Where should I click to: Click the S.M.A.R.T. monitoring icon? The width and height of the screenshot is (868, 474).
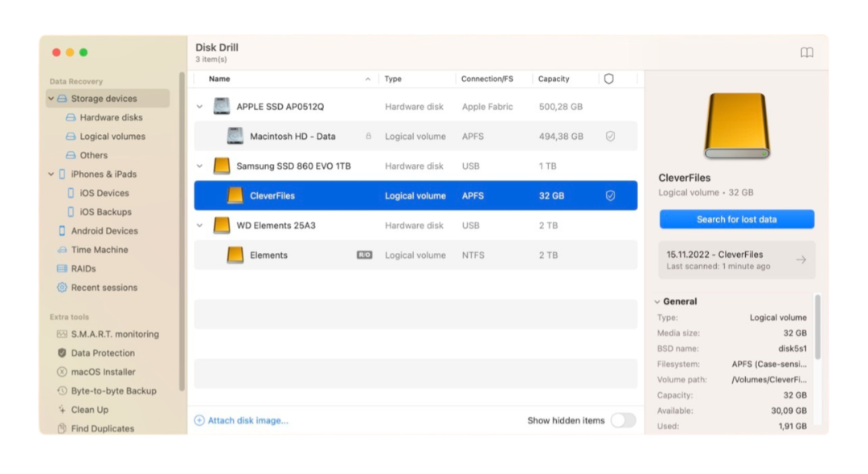(x=62, y=334)
